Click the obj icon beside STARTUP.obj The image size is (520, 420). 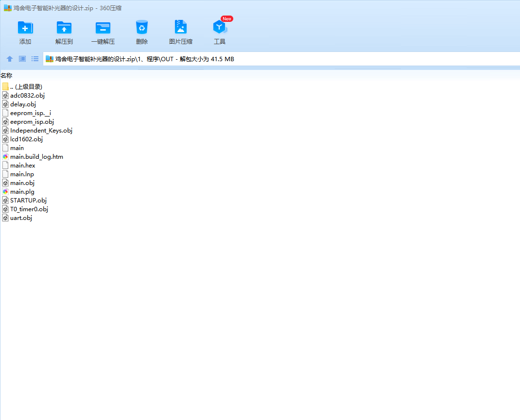(5, 201)
